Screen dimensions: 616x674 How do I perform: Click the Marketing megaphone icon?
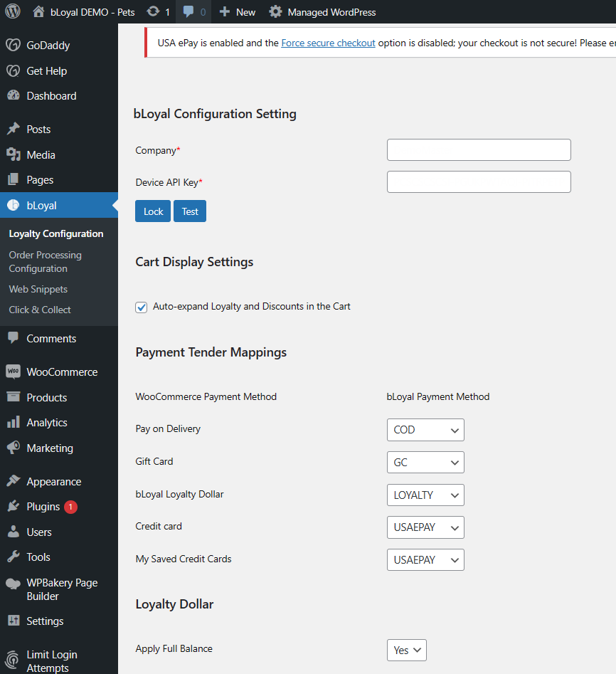(14, 448)
